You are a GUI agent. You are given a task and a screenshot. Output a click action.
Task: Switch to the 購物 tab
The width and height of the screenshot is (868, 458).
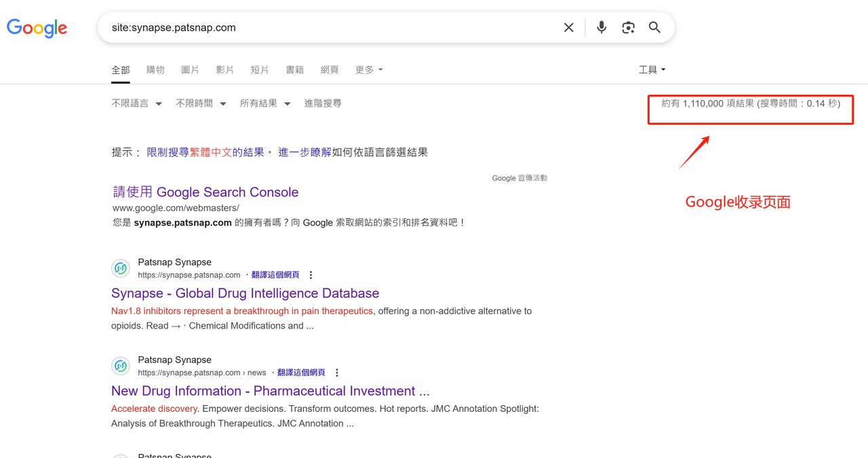tap(155, 70)
